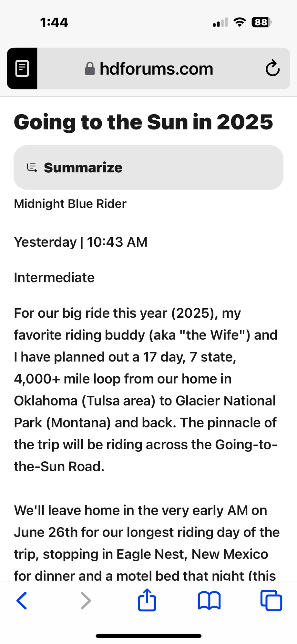This screenshot has height=644, width=297.
Task: Tap the hdforums.com address field
Action: tap(156, 69)
